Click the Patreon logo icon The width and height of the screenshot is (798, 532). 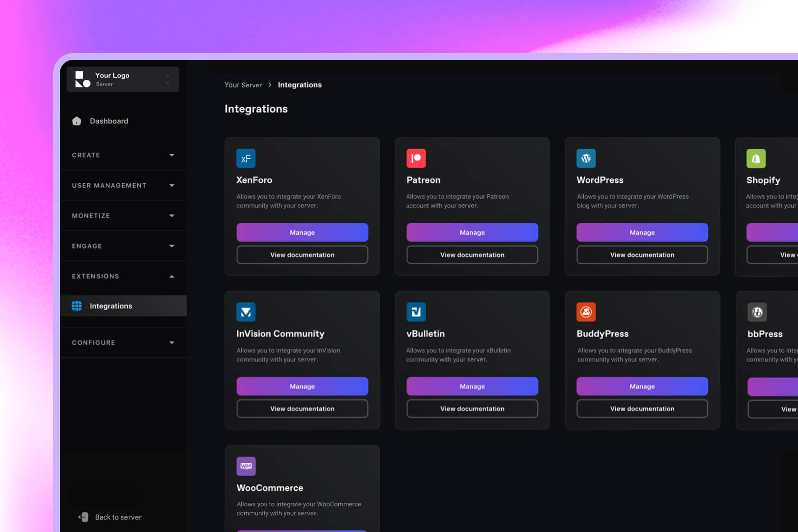click(416, 158)
